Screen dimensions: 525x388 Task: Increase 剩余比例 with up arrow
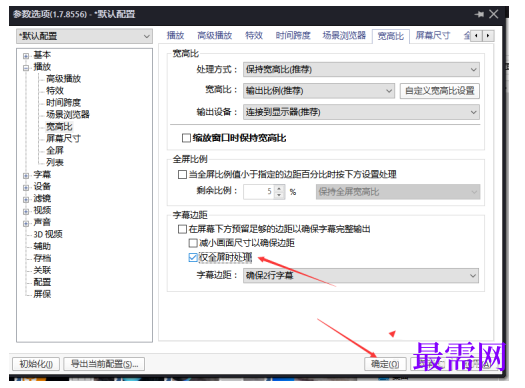click(x=279, y=188)
